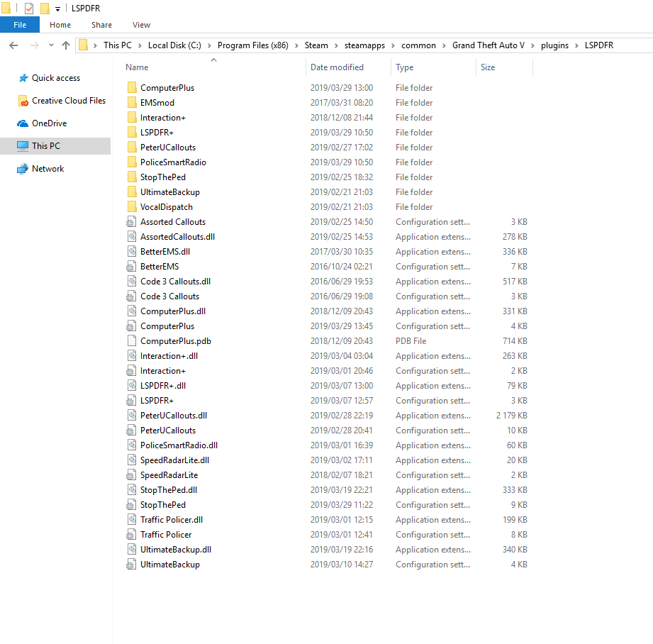Select the Assorted Callouts config file icon

(131, 221)
